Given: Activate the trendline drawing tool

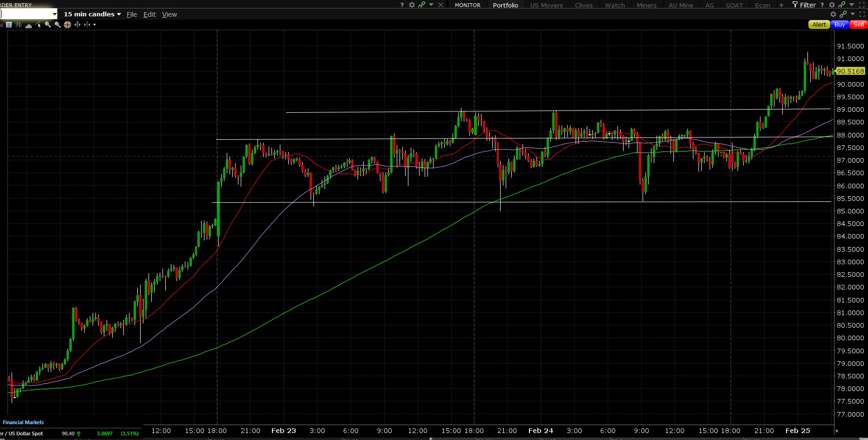Looking at the screenshot, I should coord(38,25).
